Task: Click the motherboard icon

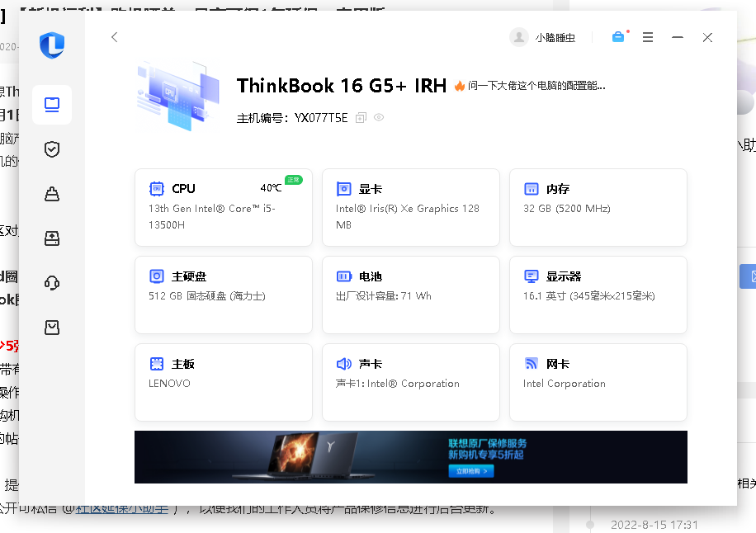Action: (157, 364)
